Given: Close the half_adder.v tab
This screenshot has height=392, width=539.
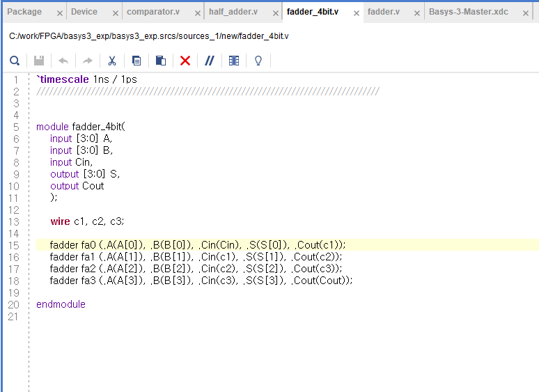Looking at the screenshot, I should point(276,13).
